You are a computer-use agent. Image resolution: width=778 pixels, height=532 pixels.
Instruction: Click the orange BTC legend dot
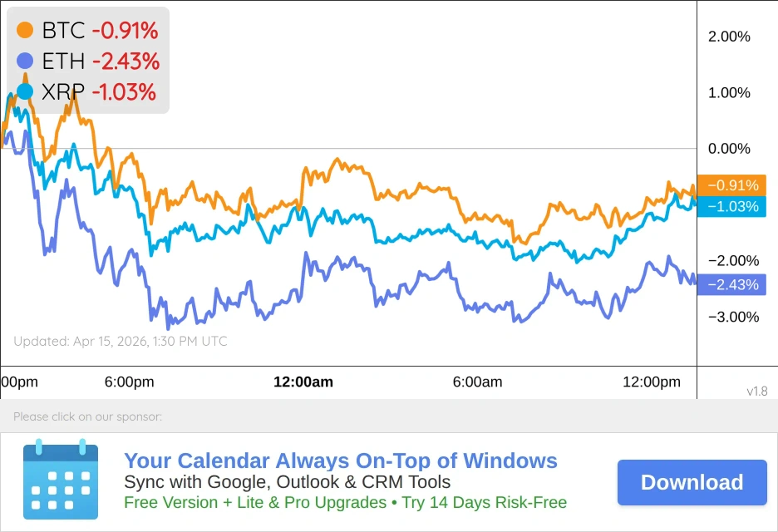[25, 31]
